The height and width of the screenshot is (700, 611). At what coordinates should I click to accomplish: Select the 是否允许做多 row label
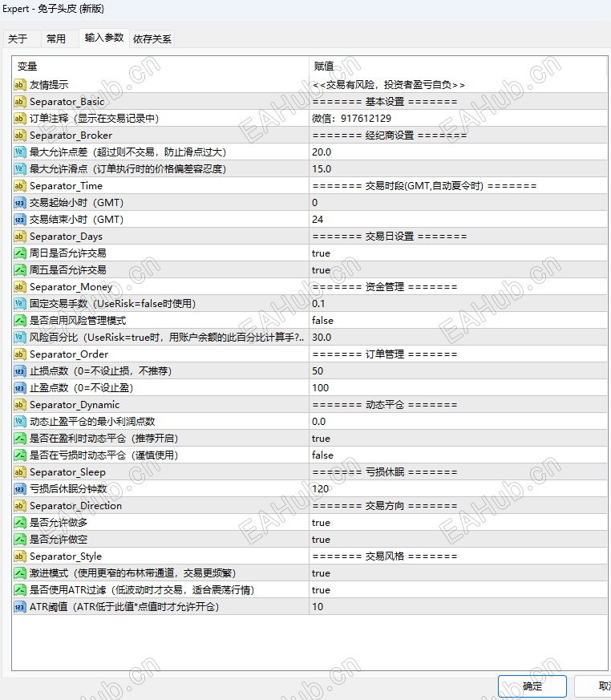click(x=59, y=523)
